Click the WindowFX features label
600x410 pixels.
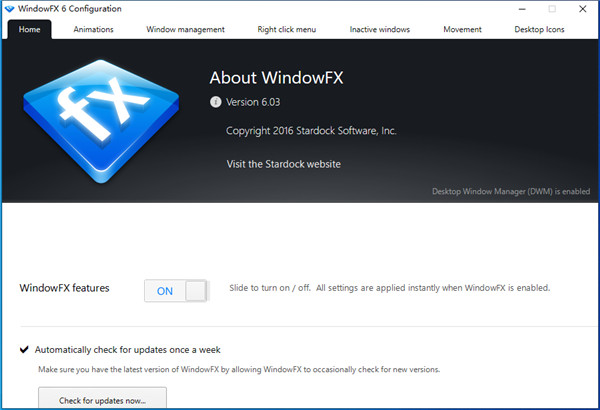[x=64, y=288]
